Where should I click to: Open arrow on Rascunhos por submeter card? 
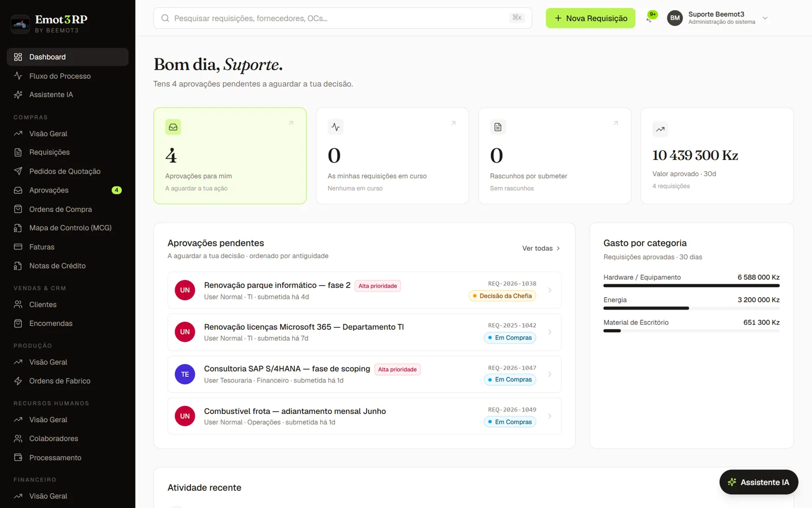click(616, 123)
